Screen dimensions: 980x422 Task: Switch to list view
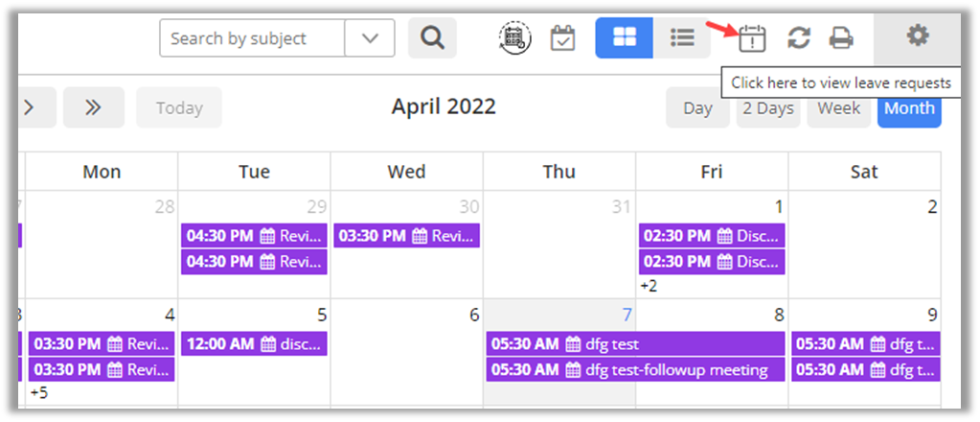[x=682, y=38]
